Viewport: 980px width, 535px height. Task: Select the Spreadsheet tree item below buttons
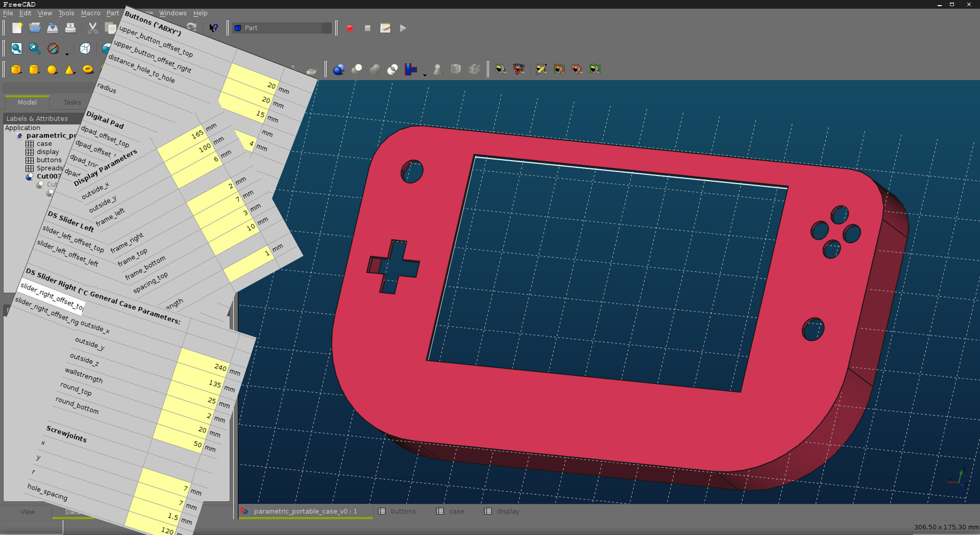[x=44, y=168]
